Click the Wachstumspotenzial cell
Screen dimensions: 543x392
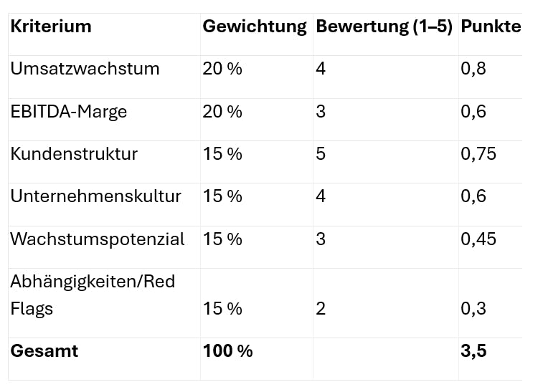(98, 239)
